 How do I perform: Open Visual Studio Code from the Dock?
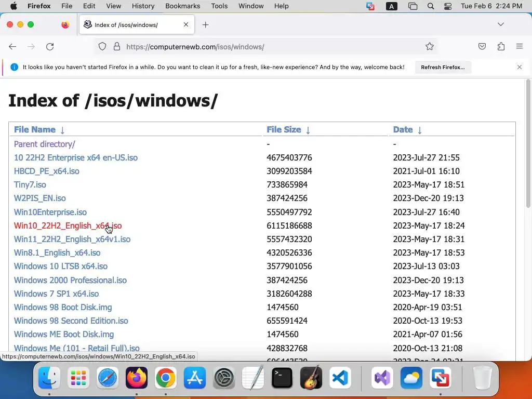click(x=340, y=378)
